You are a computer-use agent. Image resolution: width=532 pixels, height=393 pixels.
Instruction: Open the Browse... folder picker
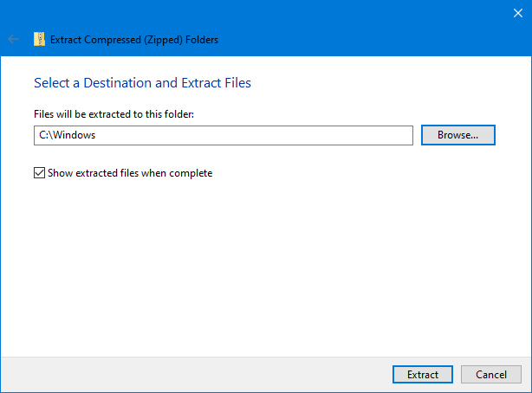point(457,135)
